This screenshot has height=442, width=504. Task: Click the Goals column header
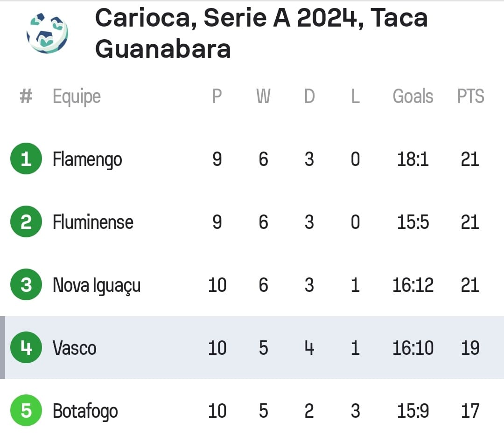coord(413,96)
